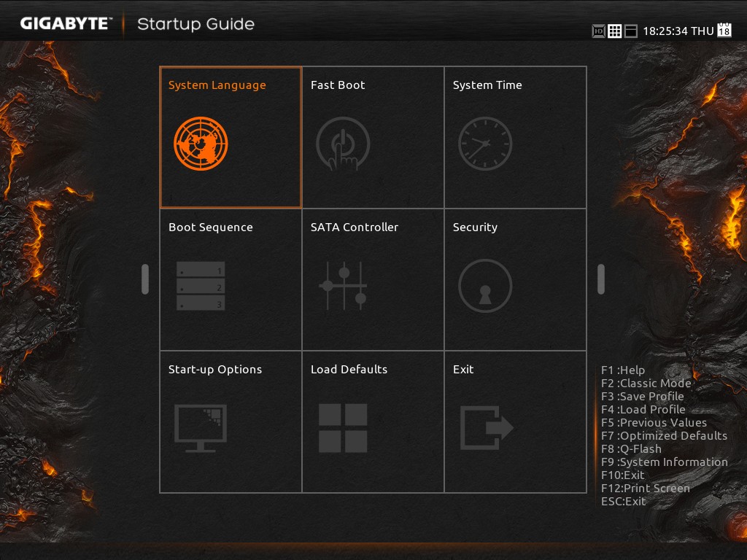747x560 pixels.
Task: Select the grid view Startup Guide icon
Action: pos(615,31)
